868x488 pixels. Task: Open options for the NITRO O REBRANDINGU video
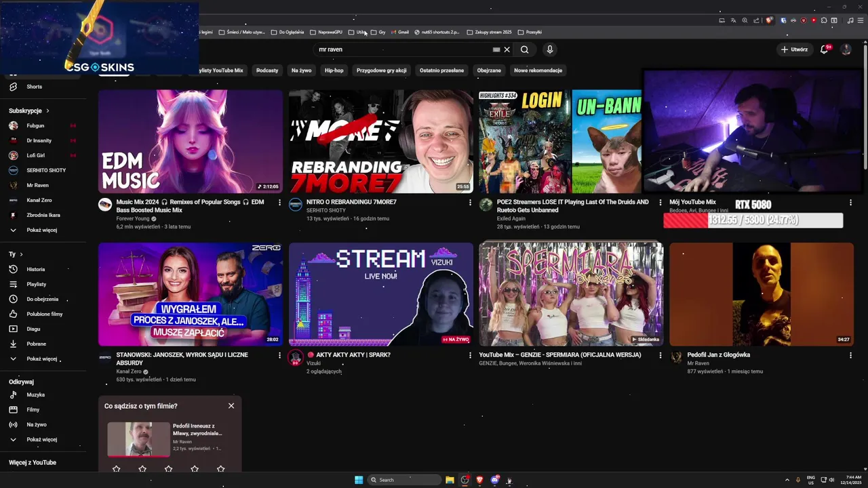(470, 202)
